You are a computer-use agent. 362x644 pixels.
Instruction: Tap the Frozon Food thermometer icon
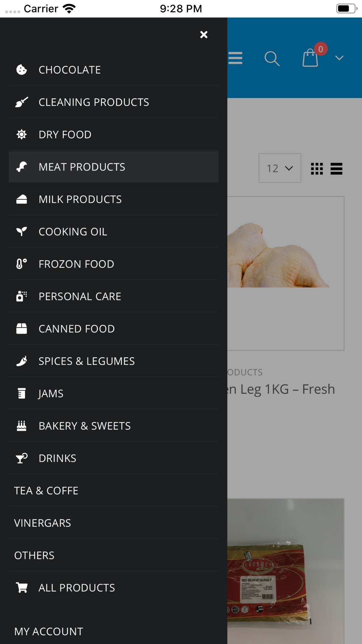[x=22, y=264]
